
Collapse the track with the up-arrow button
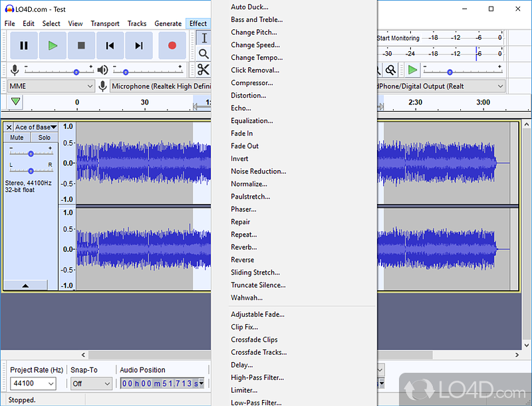click(25, 285)
